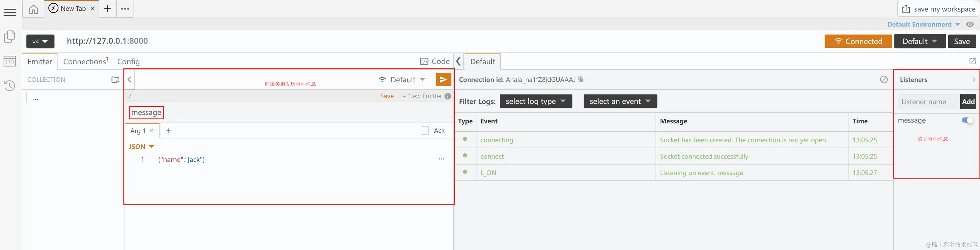Focus the Listener name input
Viewport: 980px width, 250px height.
pos(929,101)
